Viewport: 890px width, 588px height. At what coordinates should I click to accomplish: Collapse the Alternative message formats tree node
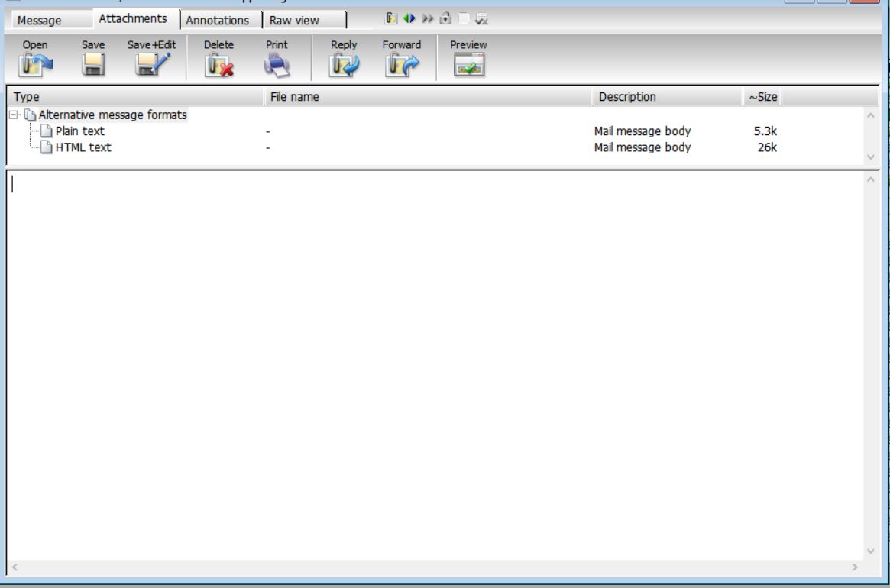point(13,115)
